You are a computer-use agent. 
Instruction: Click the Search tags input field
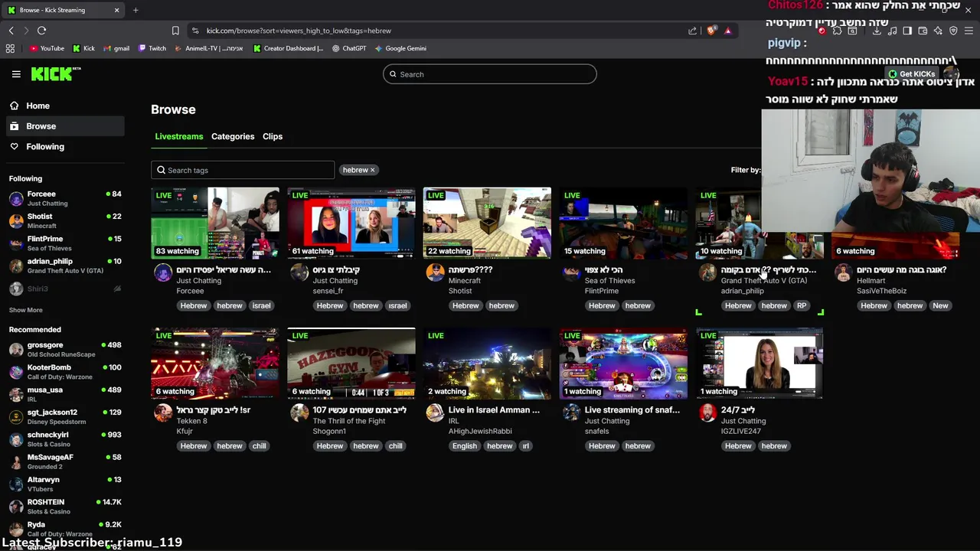click(x=243, y=170)
